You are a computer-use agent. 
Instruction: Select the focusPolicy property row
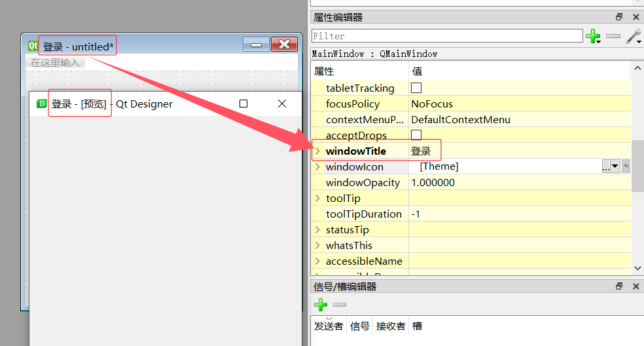pyautogui.click(x=471, y=104)
